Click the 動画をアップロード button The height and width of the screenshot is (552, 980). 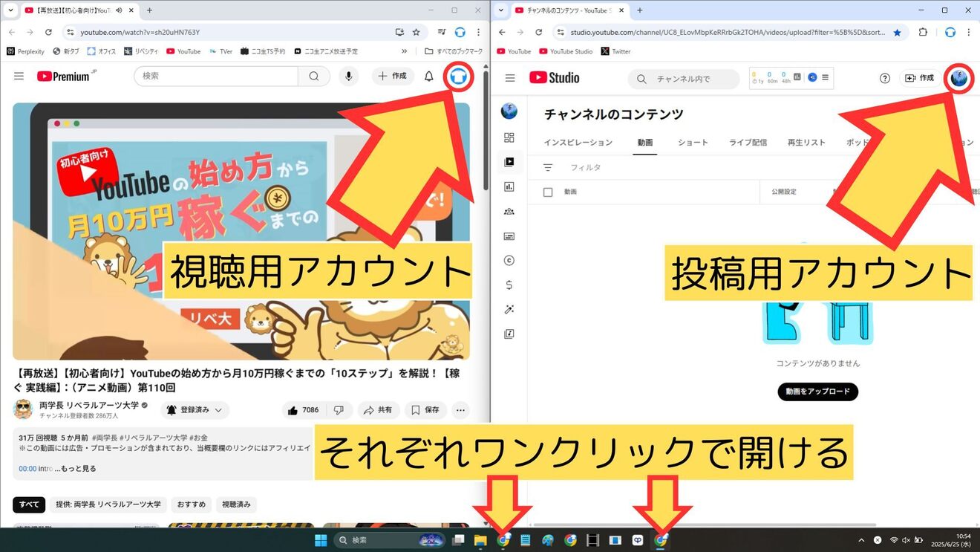(818, 392)
